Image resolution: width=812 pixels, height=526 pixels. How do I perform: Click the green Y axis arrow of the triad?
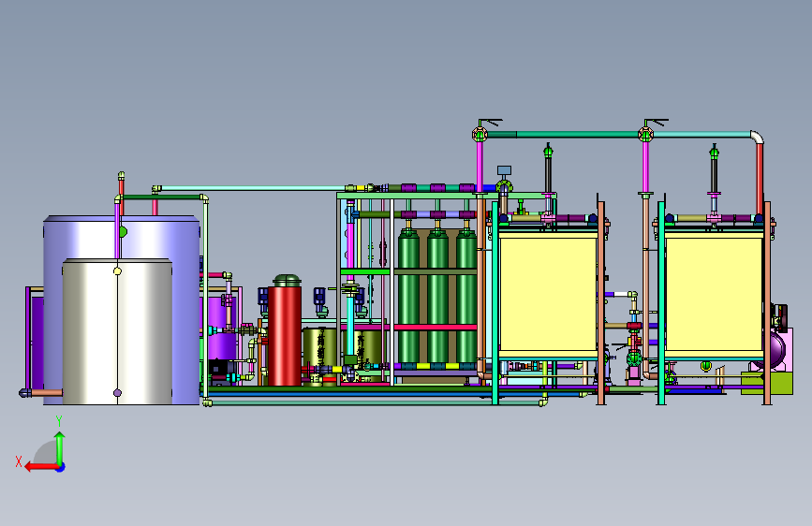coord(60,447)
